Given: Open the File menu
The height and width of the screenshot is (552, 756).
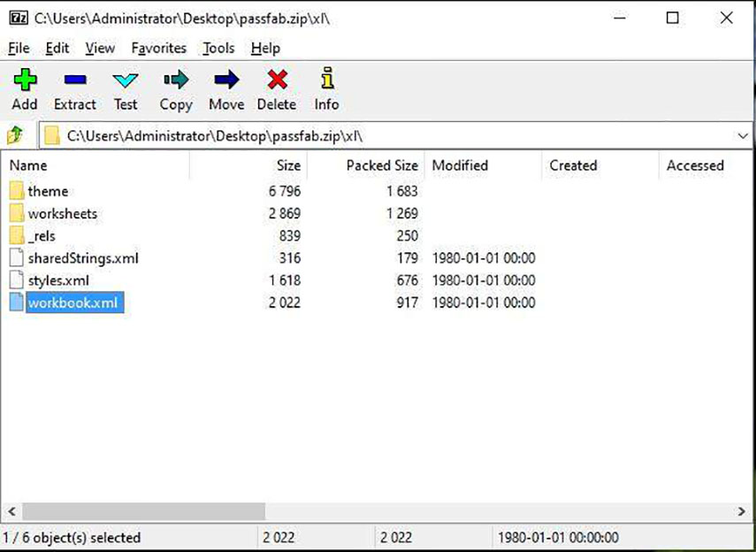Looking at the screenshot, I should pos(17,48).
